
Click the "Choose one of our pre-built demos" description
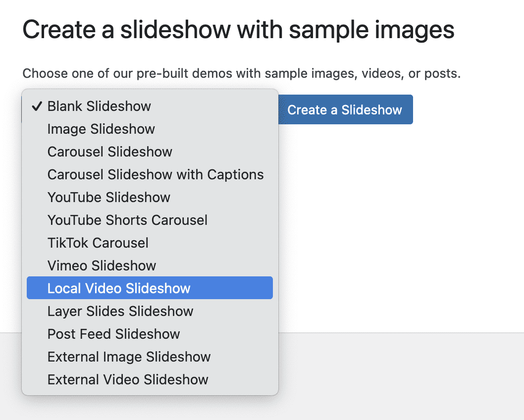[x=241, y=74]
